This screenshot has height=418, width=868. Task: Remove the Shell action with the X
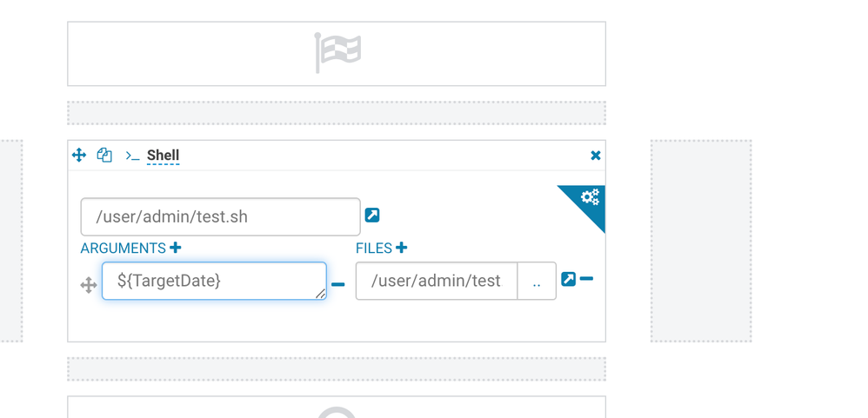click(596, 156)
